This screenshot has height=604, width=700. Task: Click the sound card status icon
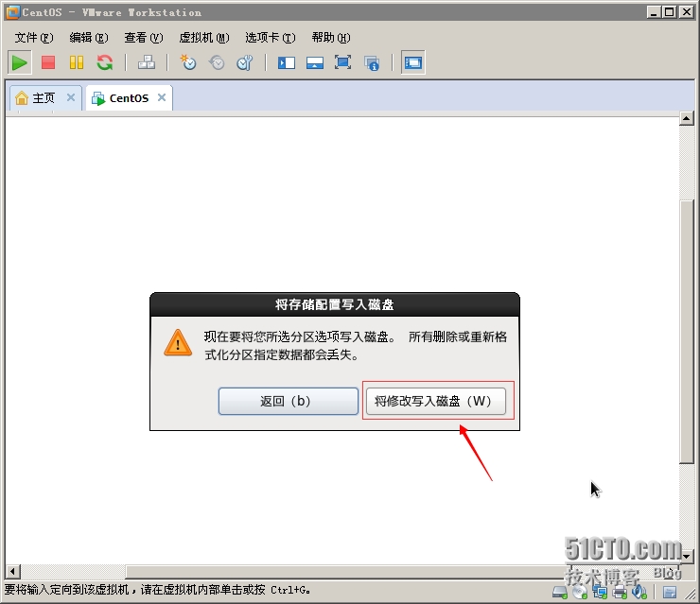(x=639, y=593)
